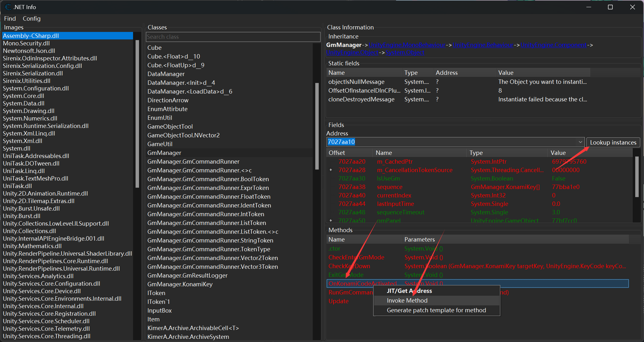
Task: Click the Lookup instances button
Action: (x=613, y=142)
